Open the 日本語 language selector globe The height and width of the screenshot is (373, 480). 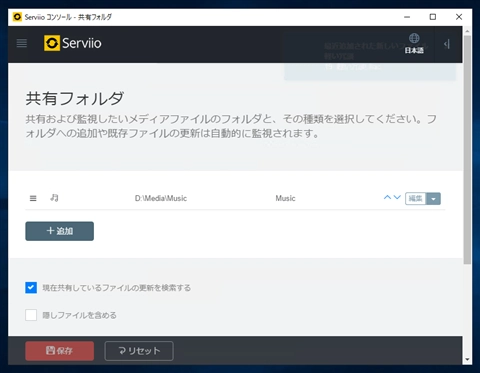click(414, 44)
